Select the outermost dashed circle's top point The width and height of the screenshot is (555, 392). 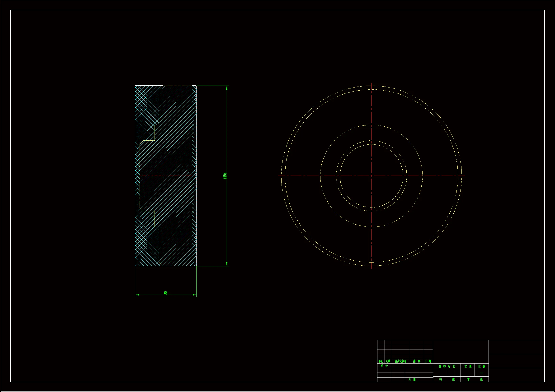(371, 86)
